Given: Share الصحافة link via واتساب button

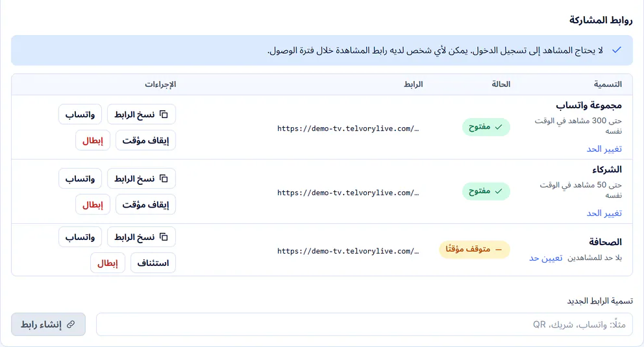Looking at the screenshot, I should pos(80,237).
